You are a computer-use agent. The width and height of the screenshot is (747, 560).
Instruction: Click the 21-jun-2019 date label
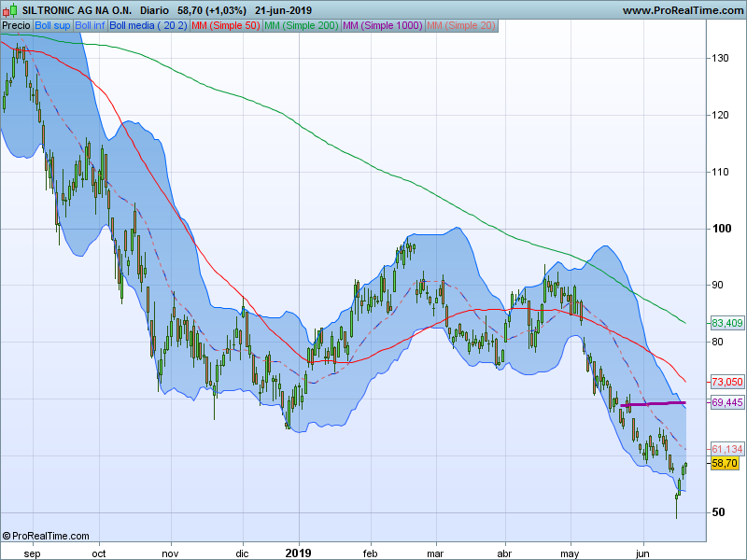click(x=284, y=10)
